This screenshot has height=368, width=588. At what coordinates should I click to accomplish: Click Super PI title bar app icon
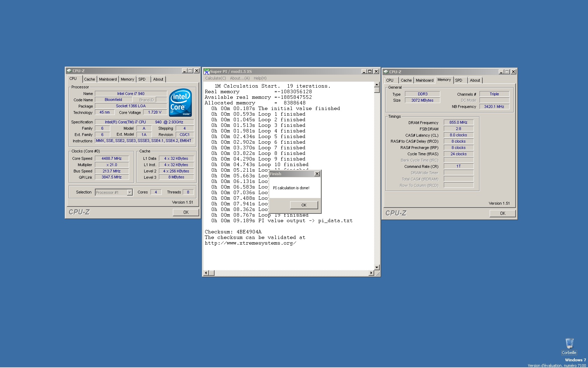coord(206,71)
